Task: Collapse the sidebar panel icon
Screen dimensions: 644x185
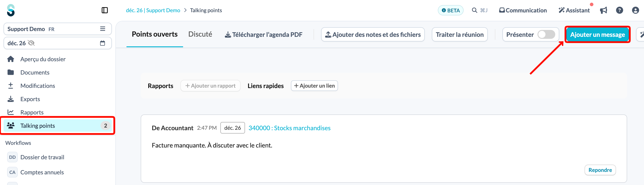Action: coord(105,10)
